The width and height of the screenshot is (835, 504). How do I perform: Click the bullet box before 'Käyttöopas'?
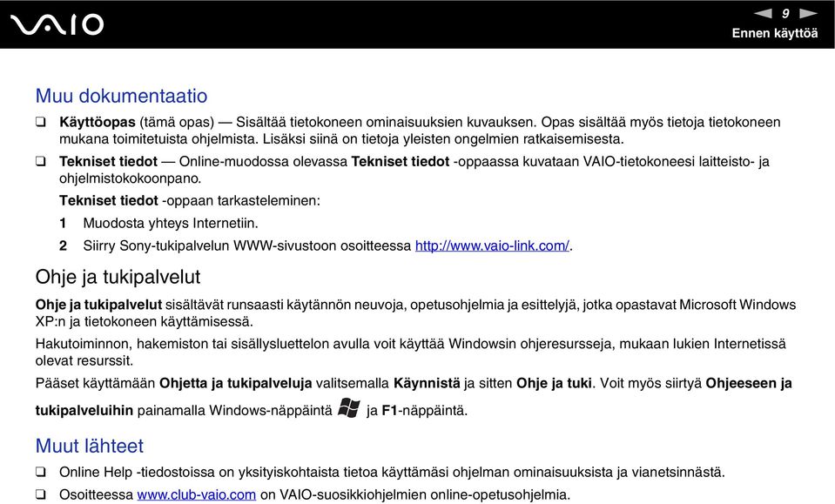click(x=40, y=122)
